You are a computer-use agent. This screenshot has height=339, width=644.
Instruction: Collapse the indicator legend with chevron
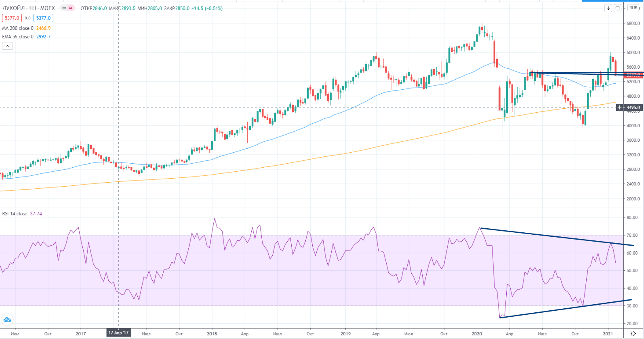click(x=7, y=46)
